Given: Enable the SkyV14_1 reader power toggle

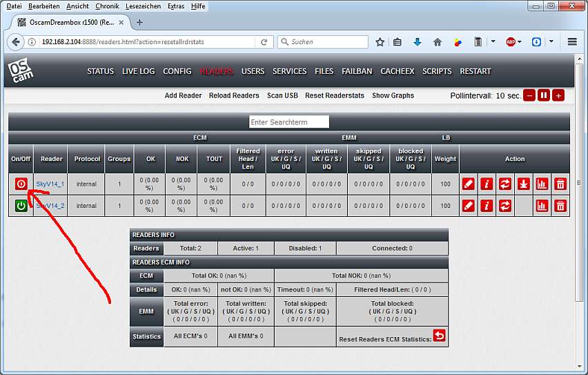Looking at the screenshot, I should (21, 184).
